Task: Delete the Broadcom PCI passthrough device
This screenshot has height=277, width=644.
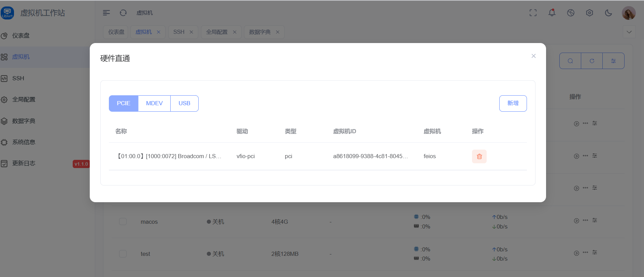Action: [x=479, y=156]
